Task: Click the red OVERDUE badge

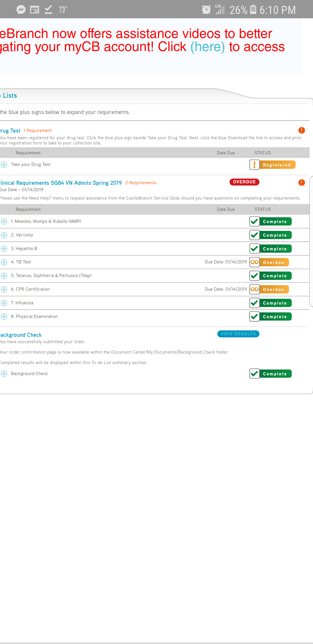Action: (244, 182)
